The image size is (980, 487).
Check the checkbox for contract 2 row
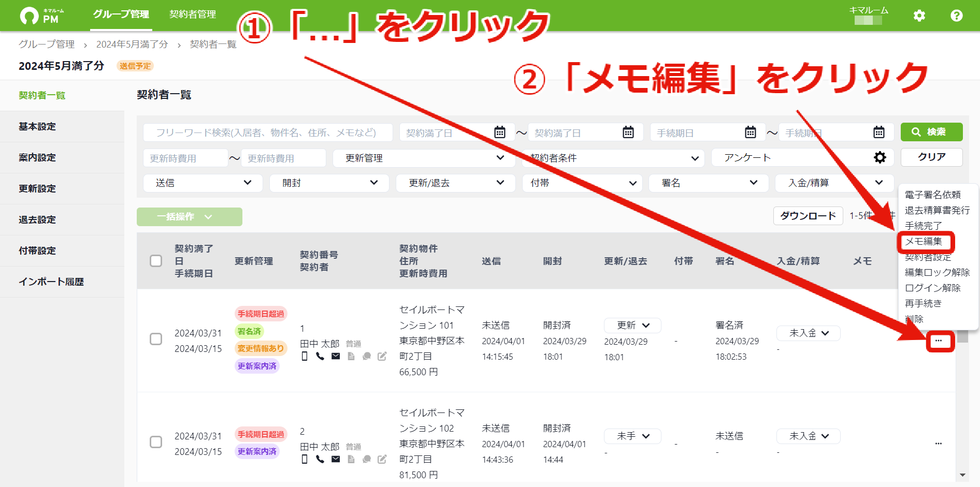[x=156, y=442]
